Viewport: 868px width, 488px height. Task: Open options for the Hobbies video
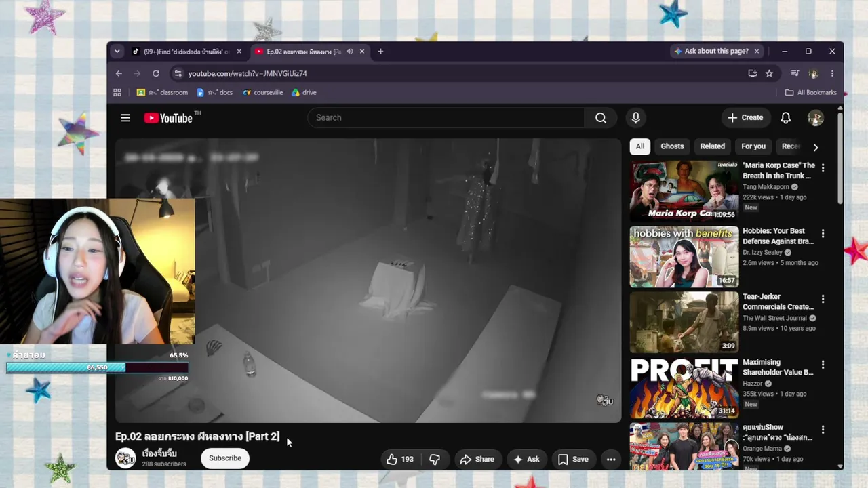click(823, 233)
